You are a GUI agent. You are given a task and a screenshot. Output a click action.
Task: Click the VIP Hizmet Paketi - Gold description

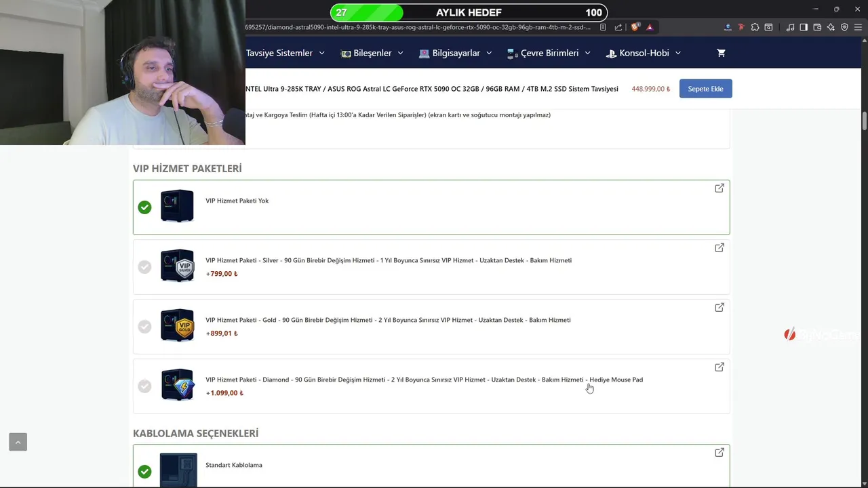point(388,320)
